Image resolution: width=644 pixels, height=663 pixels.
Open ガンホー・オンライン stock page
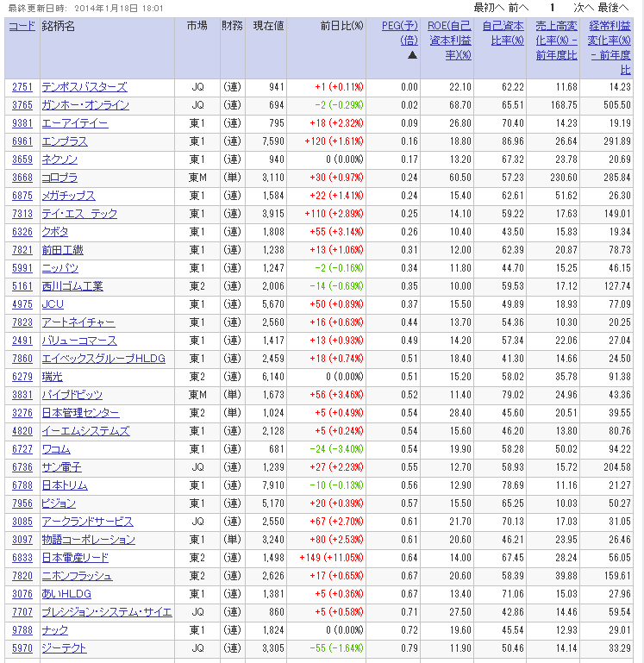(x=85, y=105)
